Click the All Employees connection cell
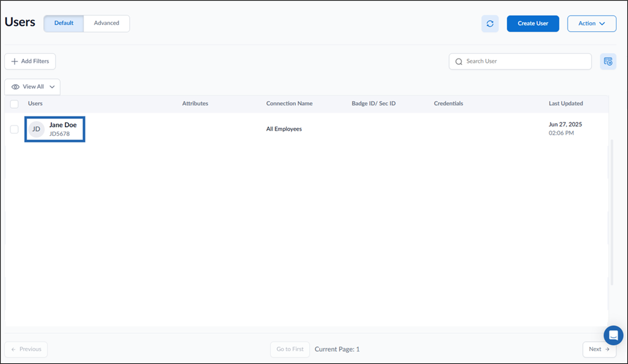This screenshot has height=364, width=628. tap(284, 129)
